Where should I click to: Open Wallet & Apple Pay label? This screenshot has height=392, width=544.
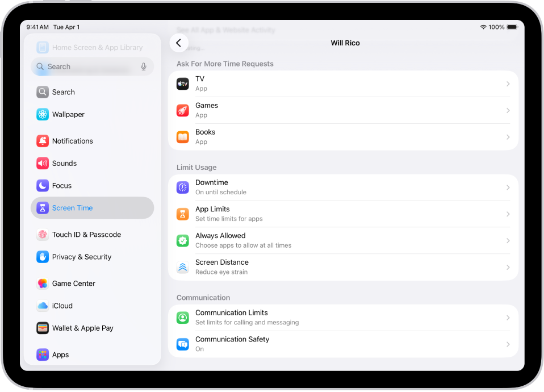pyautogui.click(x=83, y=328)
